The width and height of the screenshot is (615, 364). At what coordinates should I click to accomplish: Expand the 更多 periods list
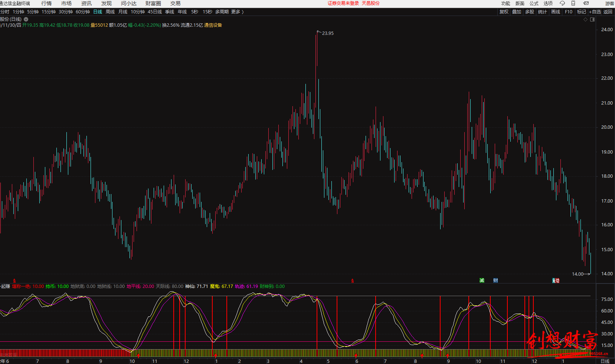point(238,12)
